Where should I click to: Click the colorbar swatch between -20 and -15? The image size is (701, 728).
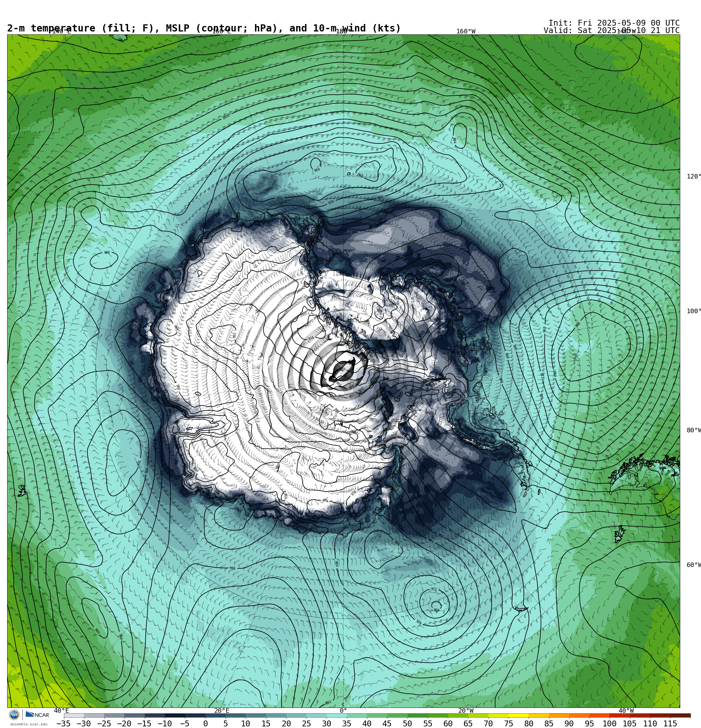coord(134,715)
